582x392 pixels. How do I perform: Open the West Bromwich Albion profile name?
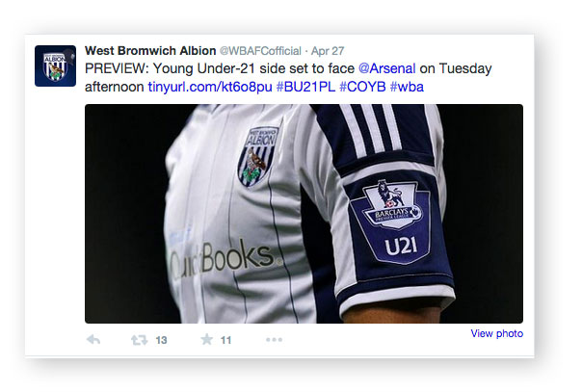150,51
